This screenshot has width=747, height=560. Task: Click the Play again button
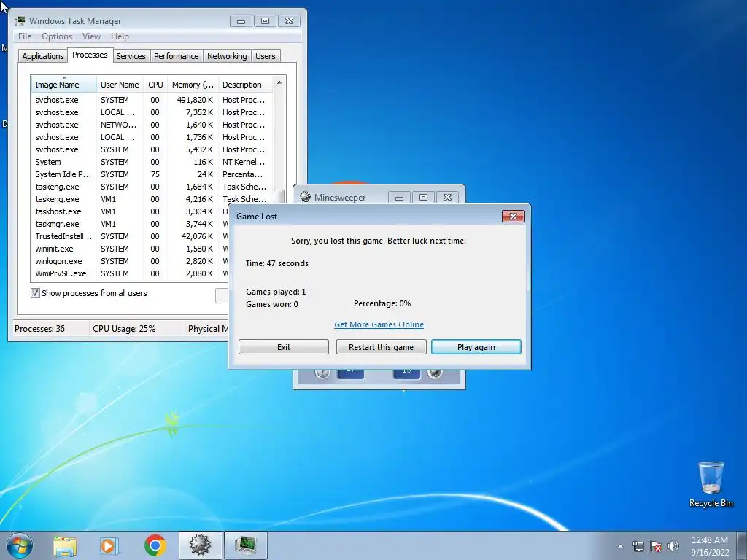[476, 346]
